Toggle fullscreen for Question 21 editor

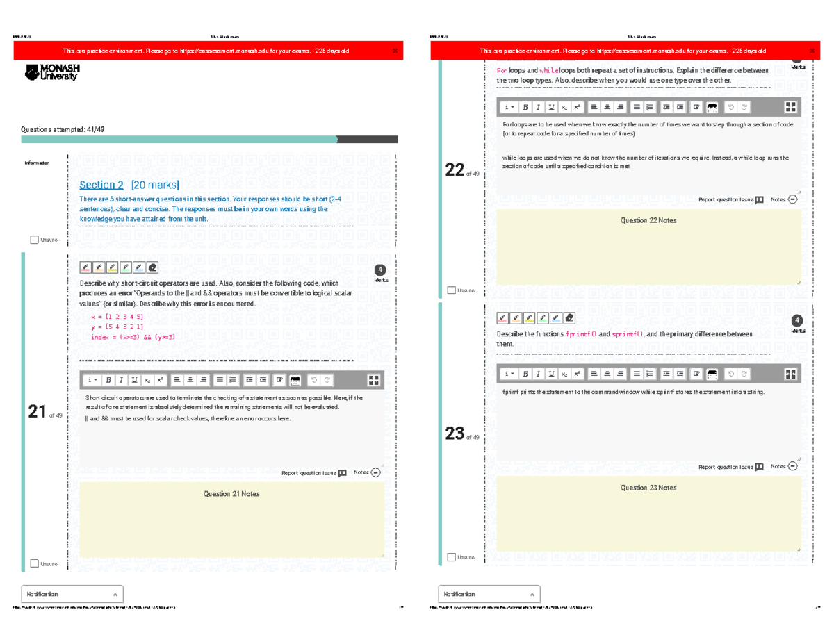click(374, 380)
